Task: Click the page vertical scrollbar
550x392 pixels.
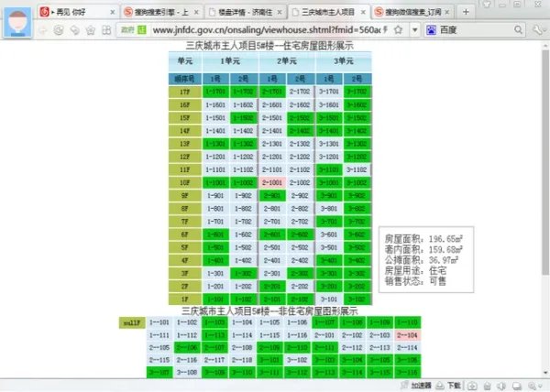Action: click(x=545, y=162)
